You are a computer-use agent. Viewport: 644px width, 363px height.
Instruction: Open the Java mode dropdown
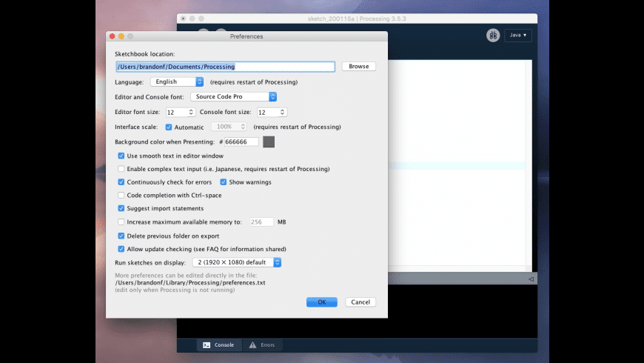[x=518, y=36]
